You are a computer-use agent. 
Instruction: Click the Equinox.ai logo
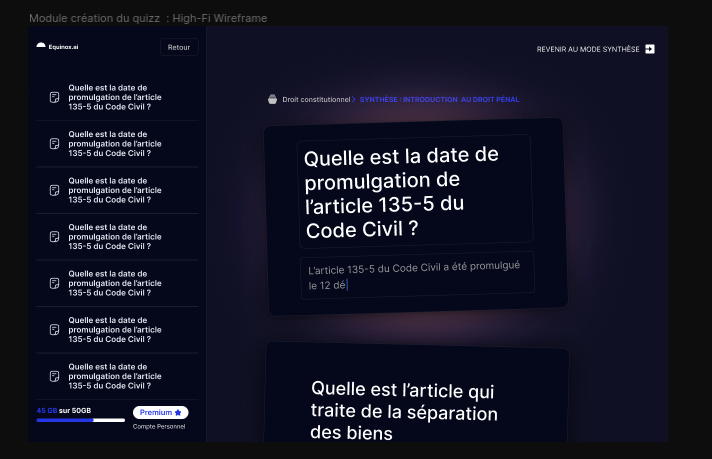(x=57, y=46)
